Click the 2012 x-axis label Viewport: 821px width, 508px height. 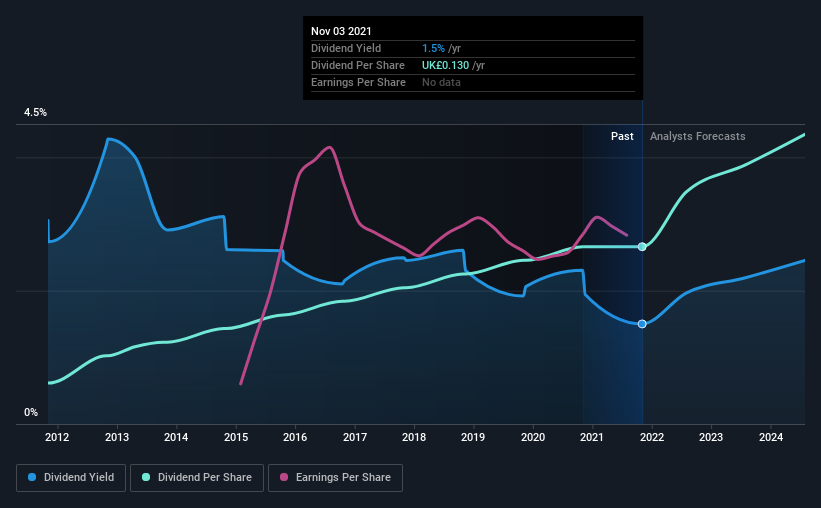point(57,437)
